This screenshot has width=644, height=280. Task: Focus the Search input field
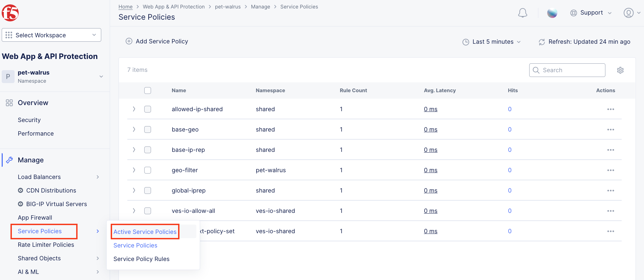pyautogui.click(x=567, y=70)
